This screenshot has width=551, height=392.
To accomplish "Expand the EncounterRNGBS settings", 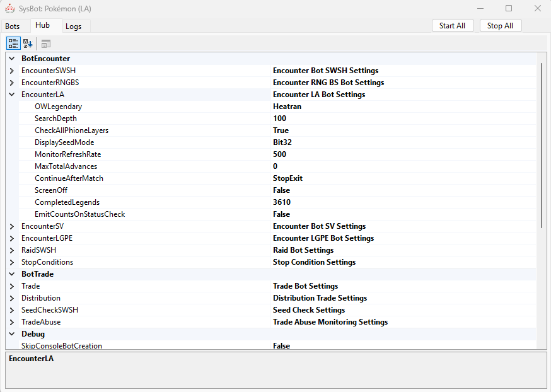I will [12, 83].
